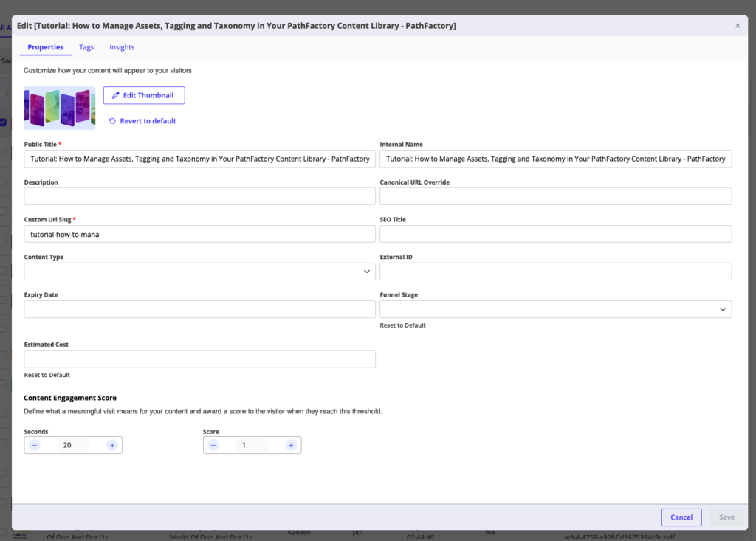
Task: Increase Score with the plus icon
Action: [291, 445]
